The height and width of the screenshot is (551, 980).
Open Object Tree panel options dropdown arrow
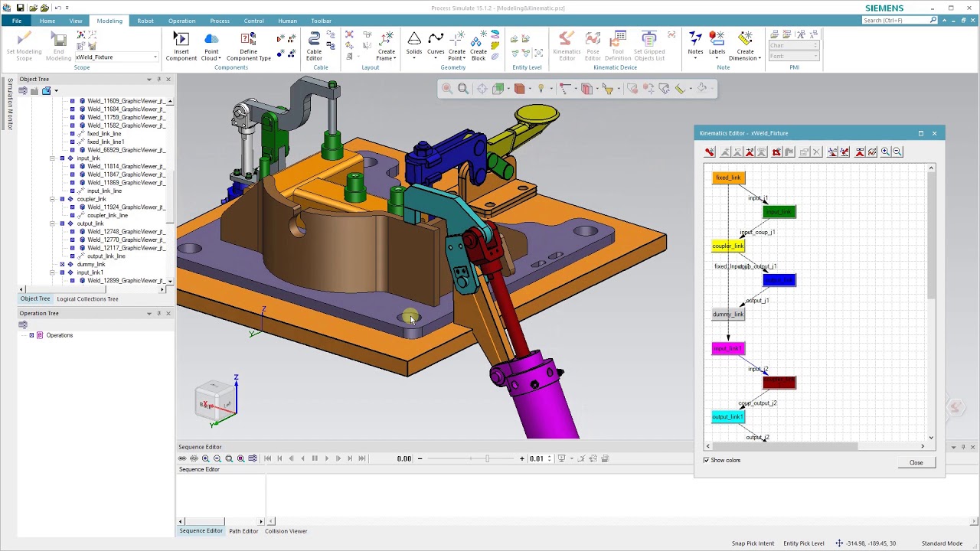pyautogui.click(x=149, y=80)
